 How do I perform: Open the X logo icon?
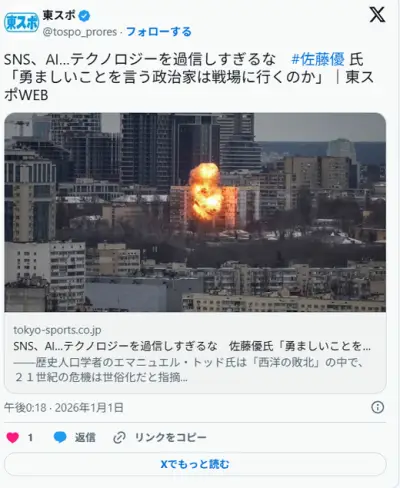pos(377,15)
